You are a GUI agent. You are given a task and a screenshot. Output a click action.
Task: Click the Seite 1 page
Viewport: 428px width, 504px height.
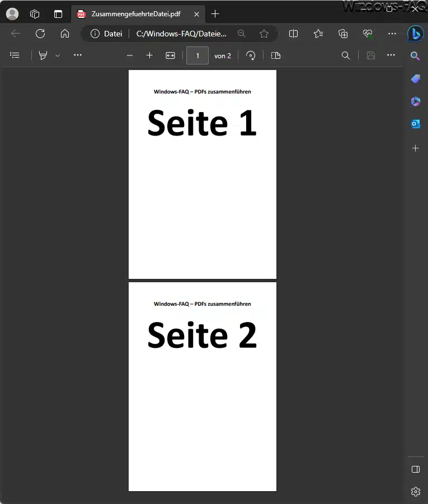pos(203,174)
